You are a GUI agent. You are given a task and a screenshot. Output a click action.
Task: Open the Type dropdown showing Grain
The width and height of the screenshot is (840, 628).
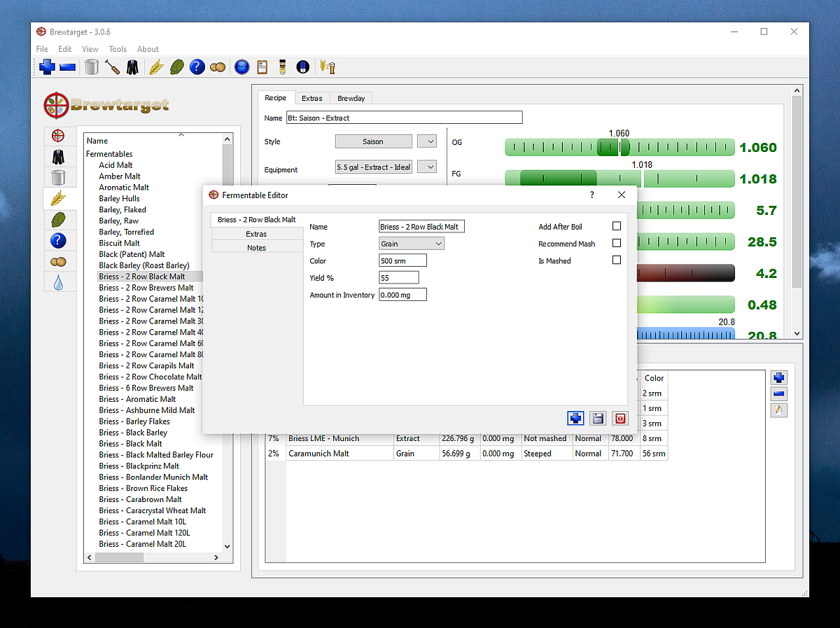[x=412, y=244]
